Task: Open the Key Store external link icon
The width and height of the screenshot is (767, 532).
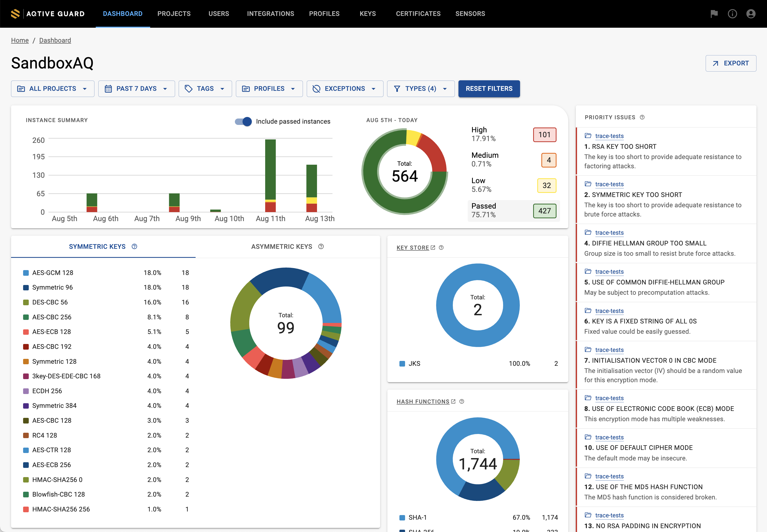Action: [433, 248]
